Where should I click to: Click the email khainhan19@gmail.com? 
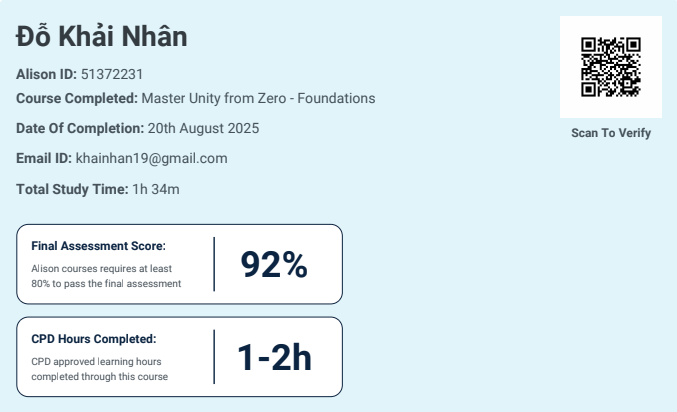pyautogui.click(x=152, y=158)
